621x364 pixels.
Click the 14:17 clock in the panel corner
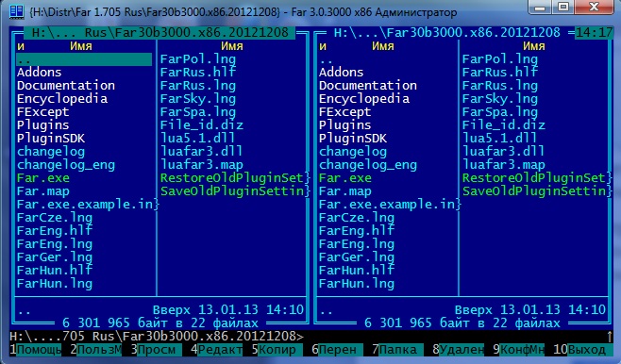pyautogui.click(x=594, y=32)
